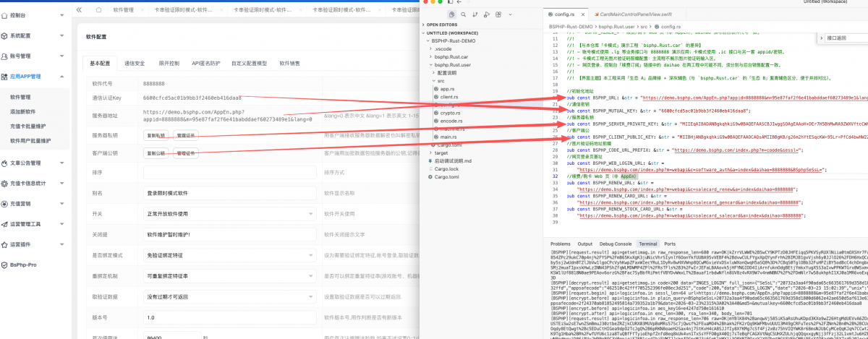Open the 取验证数据 dropdown

pyautogui.click(x=229, y=296)
